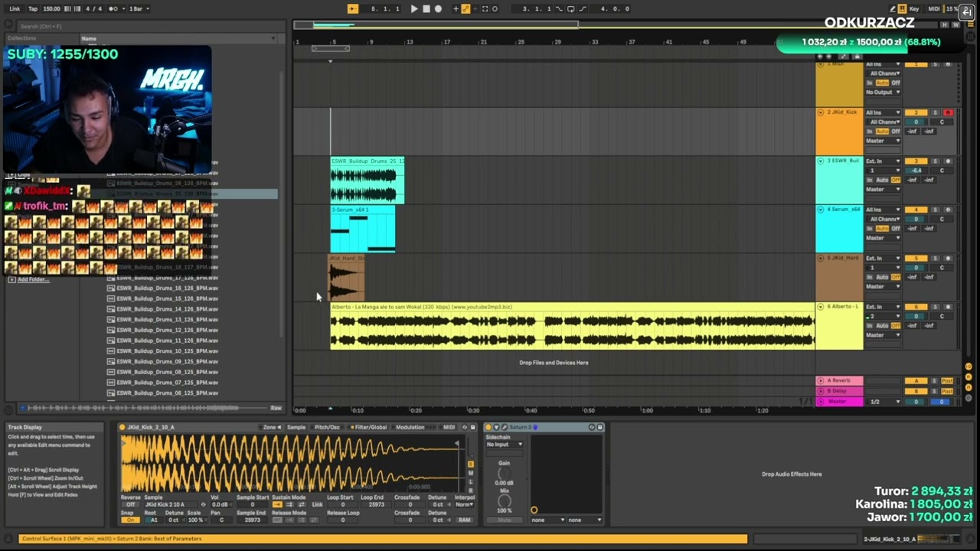Click the Add Folder link in browser

[33, 279]
